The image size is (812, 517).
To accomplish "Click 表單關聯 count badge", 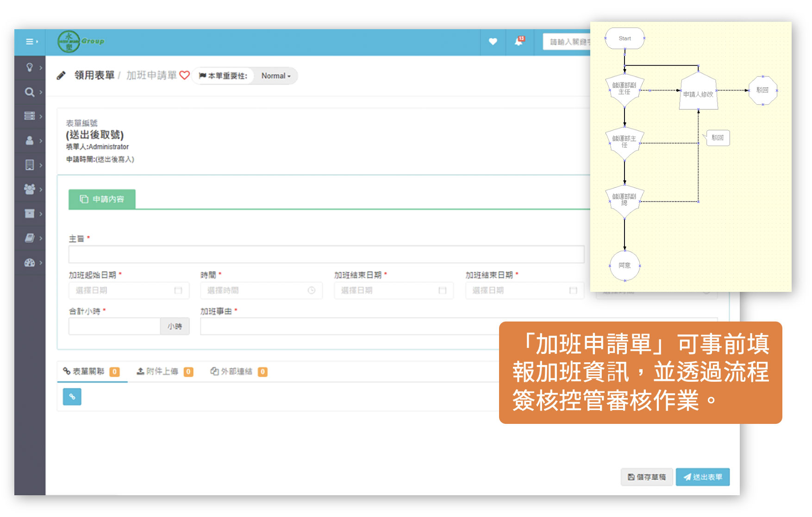I will (x=114, y=372).
